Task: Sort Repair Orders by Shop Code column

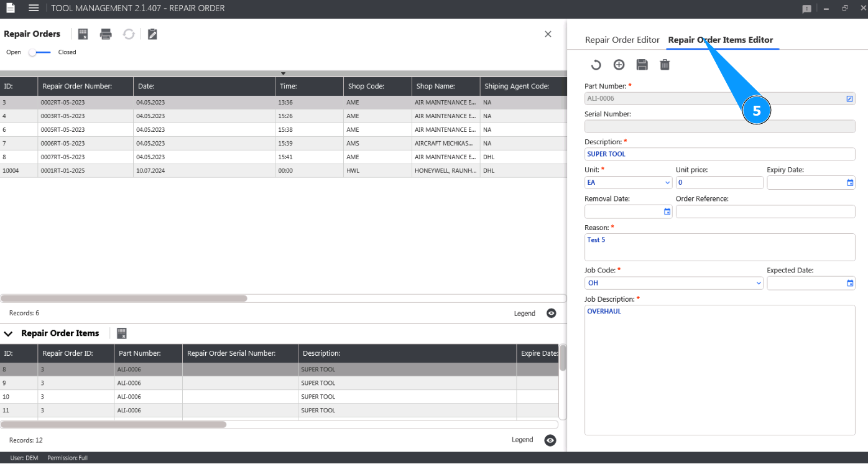Action: [377, 86]
